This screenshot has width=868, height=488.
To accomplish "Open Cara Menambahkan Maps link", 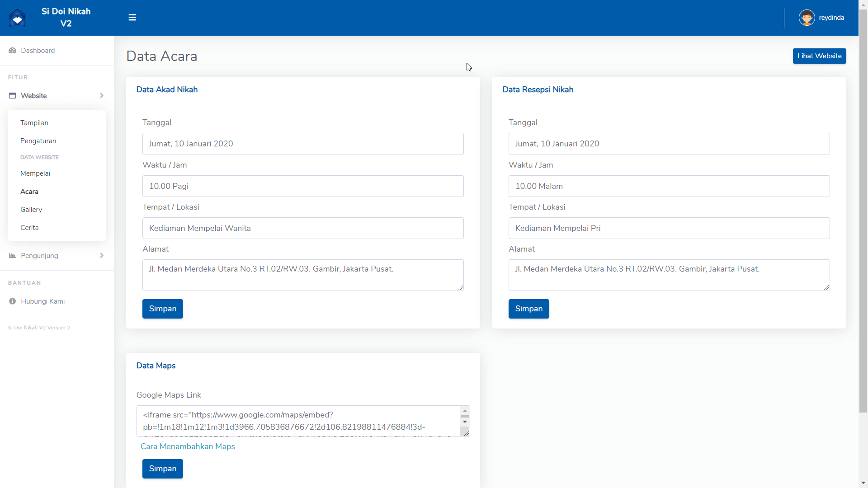I will tap(188, 446).
